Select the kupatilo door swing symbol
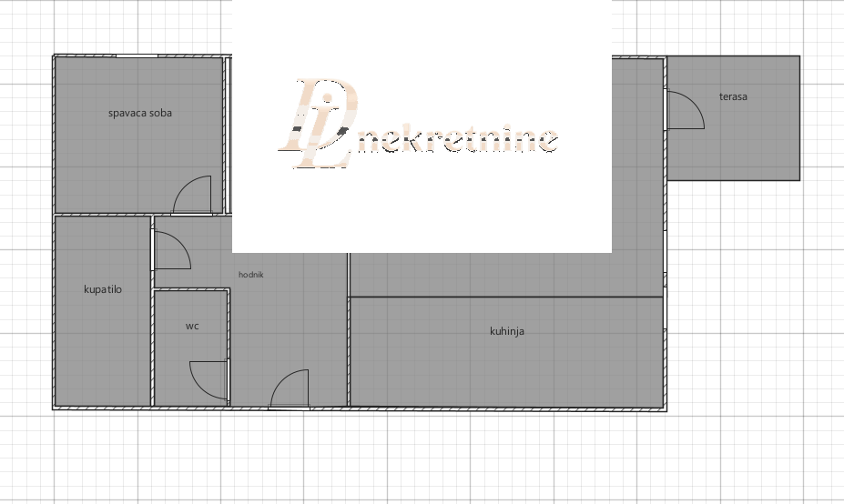The height and width of the screenshot is (504, 844). pos(172,250)
